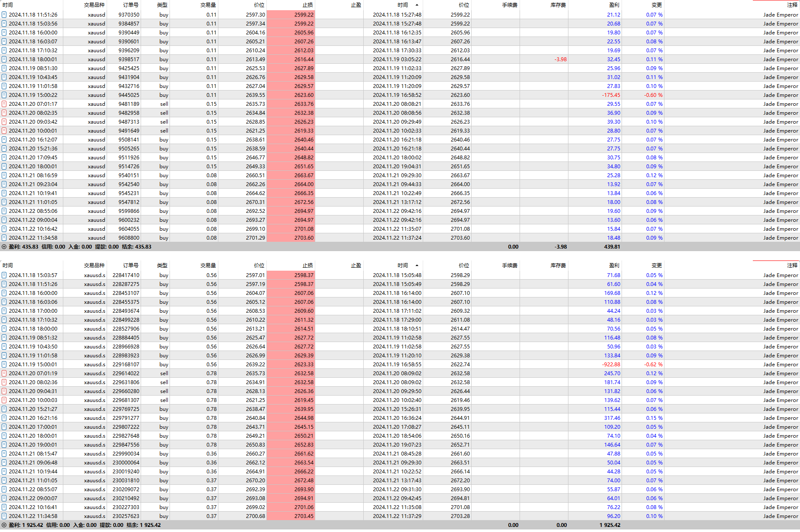This screenshot has width=800, height=532.
Task: Click the change value -0.60 %
Action: point(653,95)
